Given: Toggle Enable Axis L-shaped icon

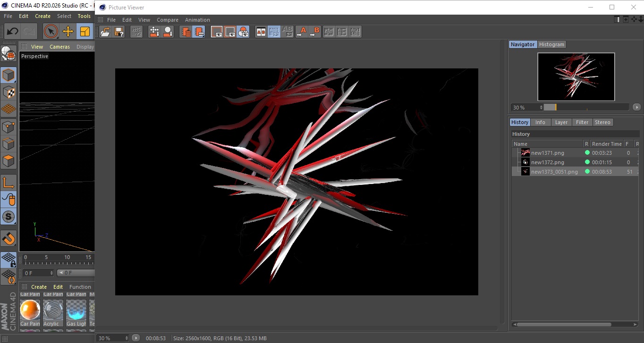Looking at the screenshot, I should pyautogui.click(x=8, y=183).
